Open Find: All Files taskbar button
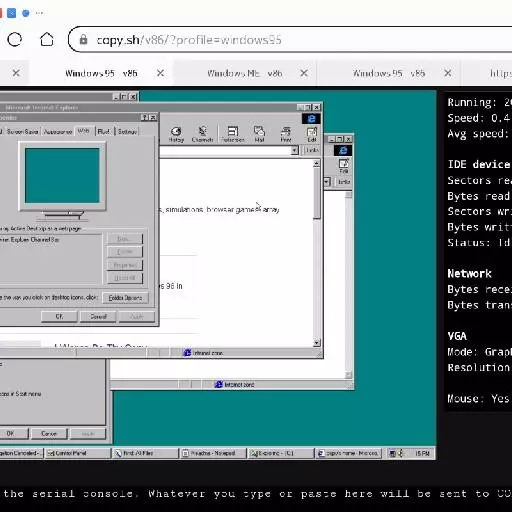Viewport: 512px width, 512px height. click(x=145, y=453)
